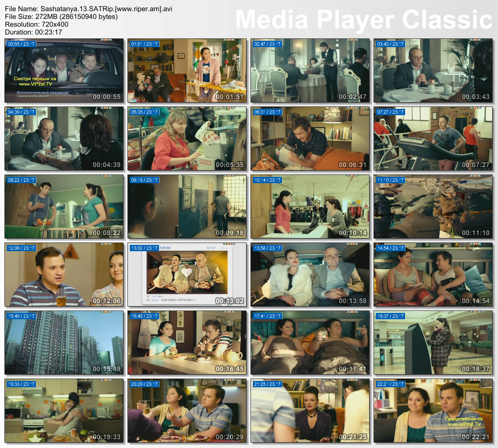Select the apartment buildings thumbnail at 00:15:49

pos(64,343)
